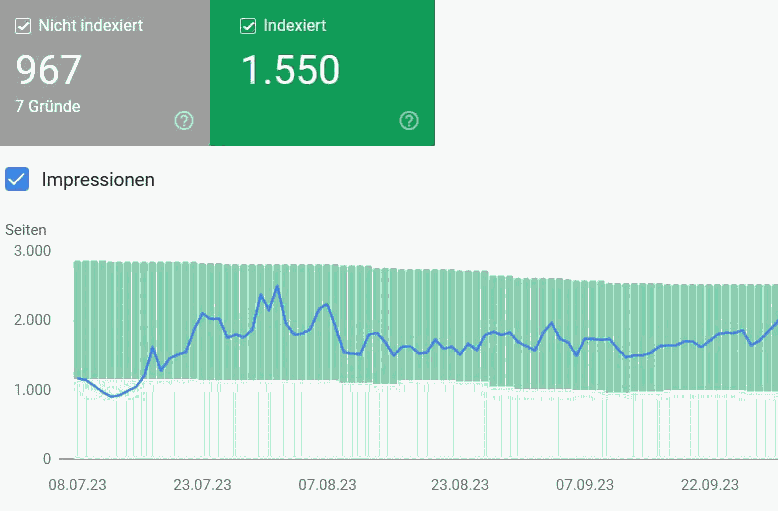778x511 pixels.
Task: Click the Impressionen label text
Action: tap(98, 180)
